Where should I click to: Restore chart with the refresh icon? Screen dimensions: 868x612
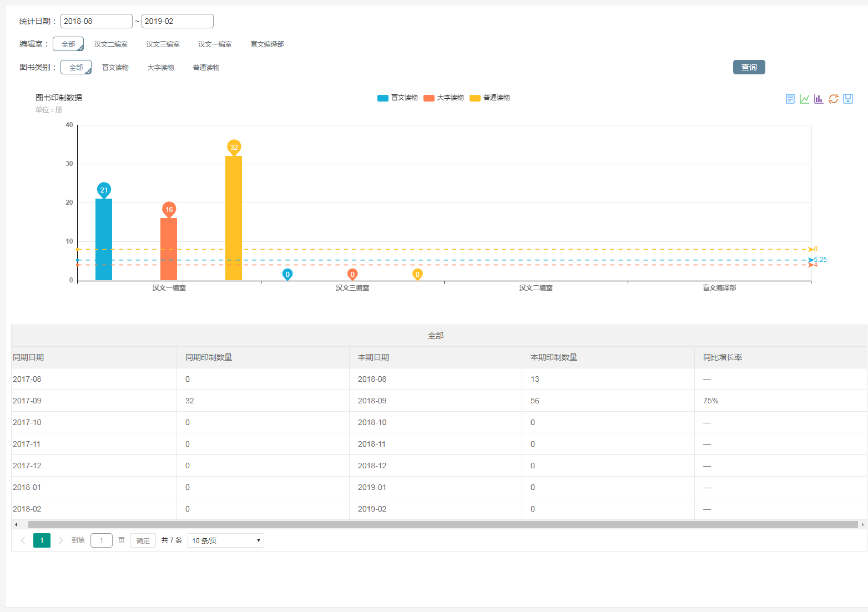tap(834, 99)
